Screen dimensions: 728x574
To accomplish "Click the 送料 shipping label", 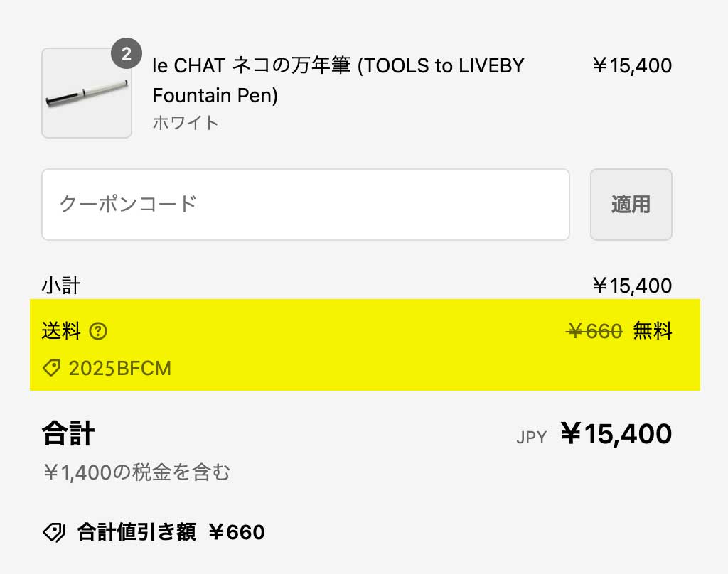I will 62,331.
